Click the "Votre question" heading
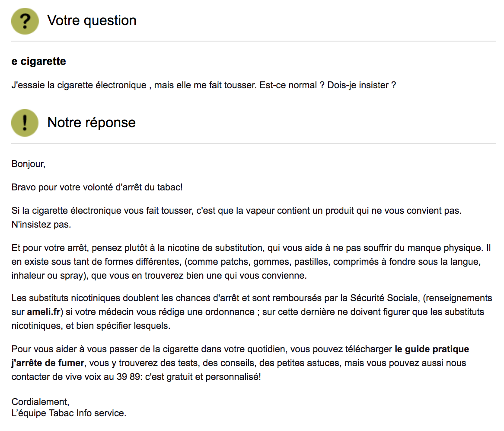Image resolution: width=504 pixels, height=431 pixels. point(92,20)
